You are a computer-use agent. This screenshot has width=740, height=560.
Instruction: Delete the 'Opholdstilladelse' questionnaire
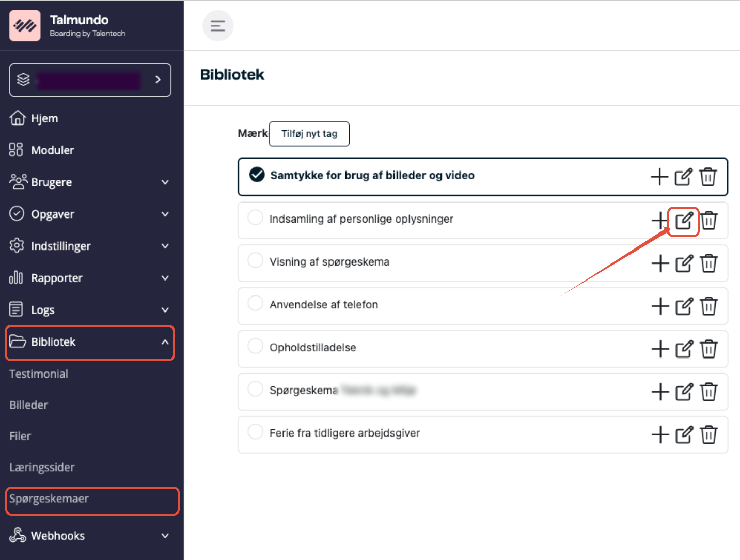tap(708, 349)
